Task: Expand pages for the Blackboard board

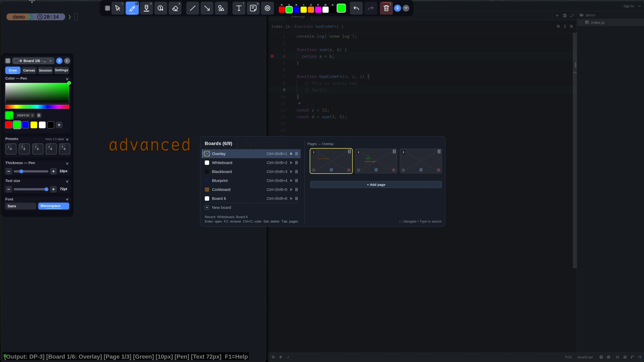Action: point(291,172)
